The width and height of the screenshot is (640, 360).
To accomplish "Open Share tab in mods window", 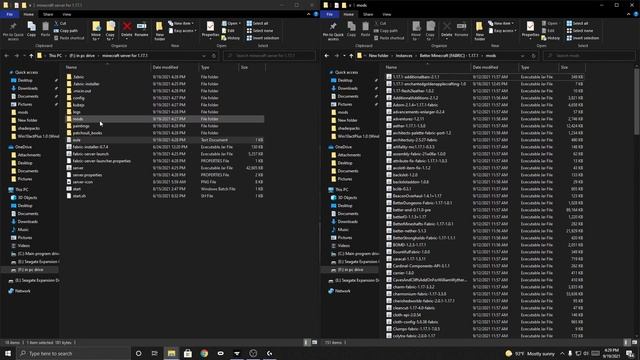I will click(x=368, y=14).
